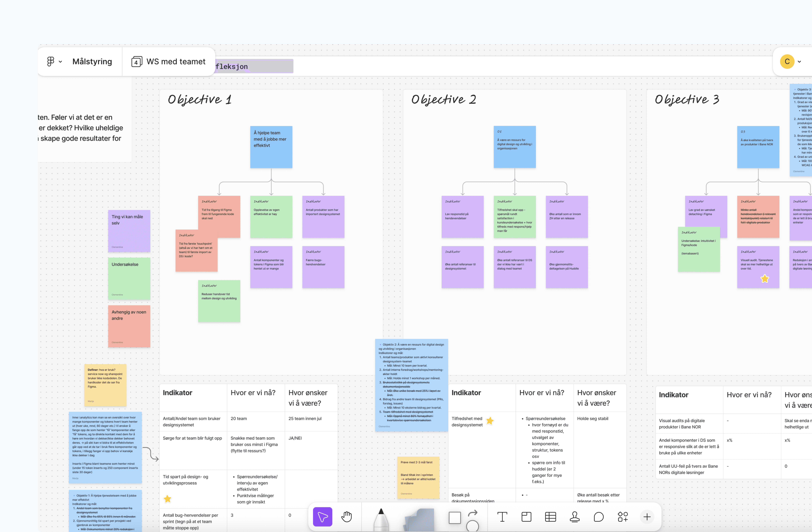
Task: Select the Move cursor tool
Action: pyautogui.click(x=322, y=517)
